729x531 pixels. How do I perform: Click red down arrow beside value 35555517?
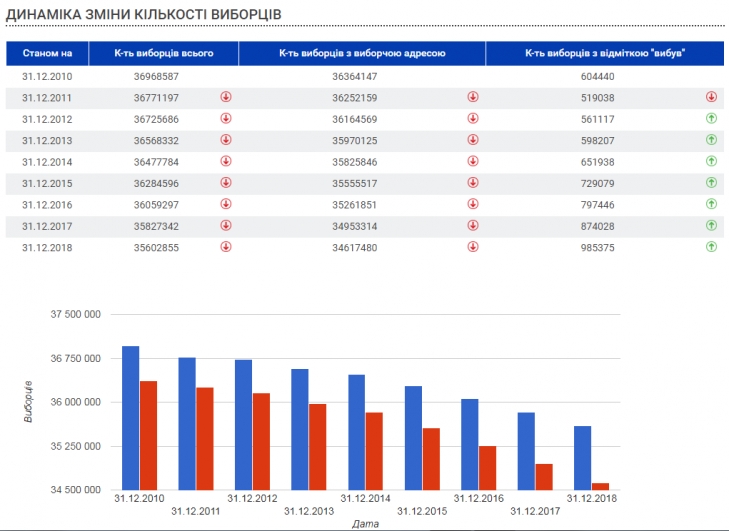472,183
